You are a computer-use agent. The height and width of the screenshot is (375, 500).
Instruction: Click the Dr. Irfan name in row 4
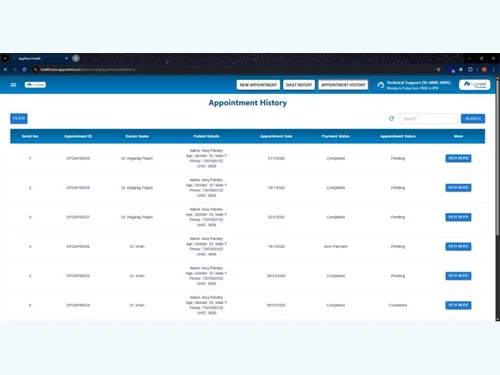pos(137,246)
